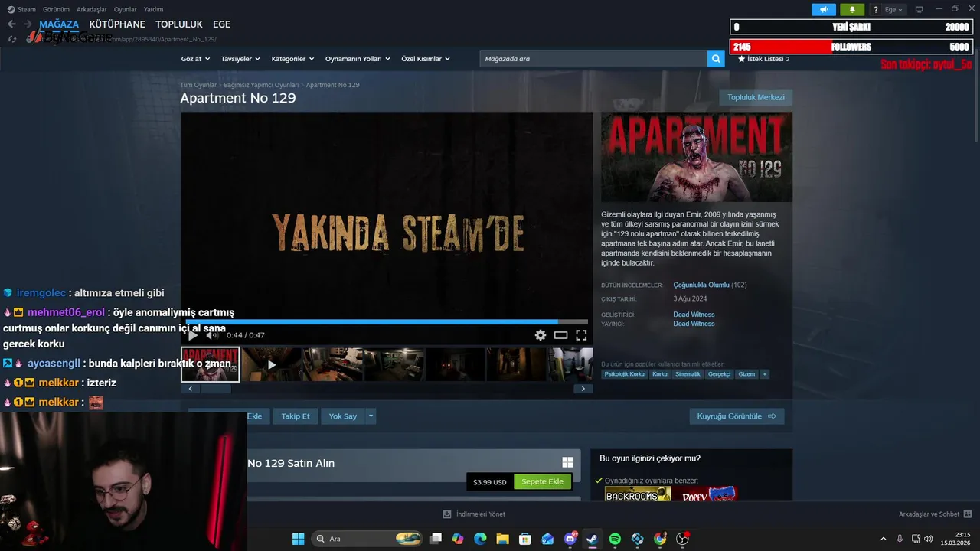This screenshot has height=551, width=980.
Task: Go back with the Steam back arrow
Action: [11, 24]
